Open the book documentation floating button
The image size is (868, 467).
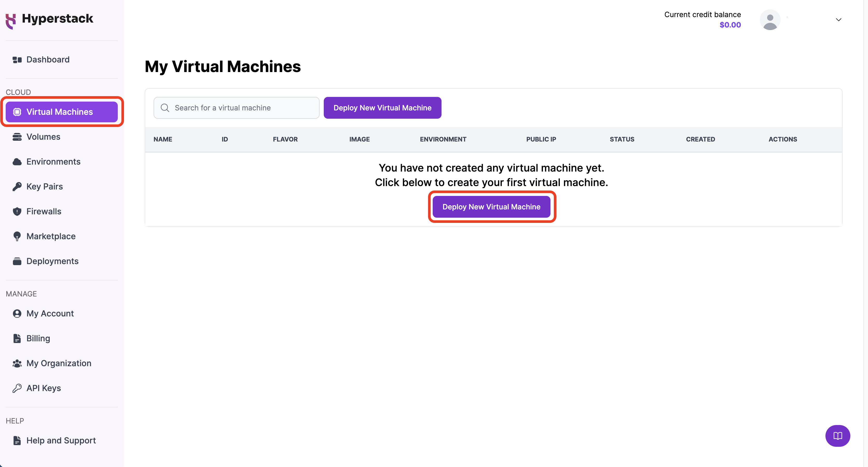838,436
